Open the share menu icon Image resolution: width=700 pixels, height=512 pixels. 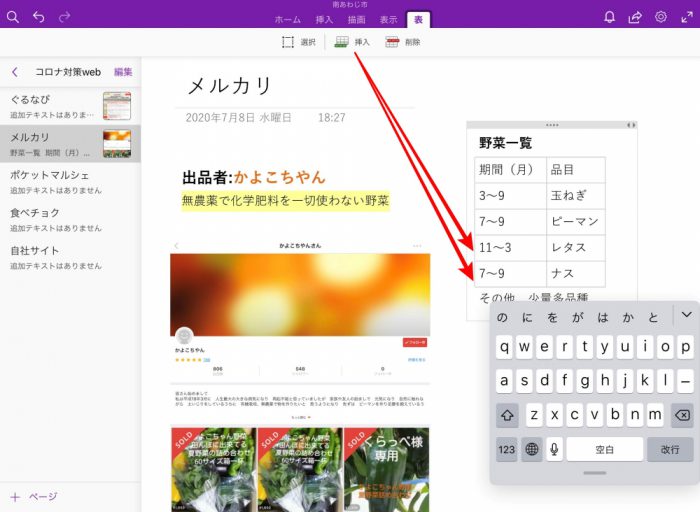[x=635, y=17]
